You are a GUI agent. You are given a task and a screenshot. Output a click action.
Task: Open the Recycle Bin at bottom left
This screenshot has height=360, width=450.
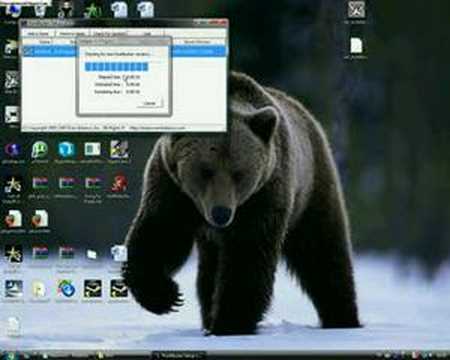coord(13,325)
